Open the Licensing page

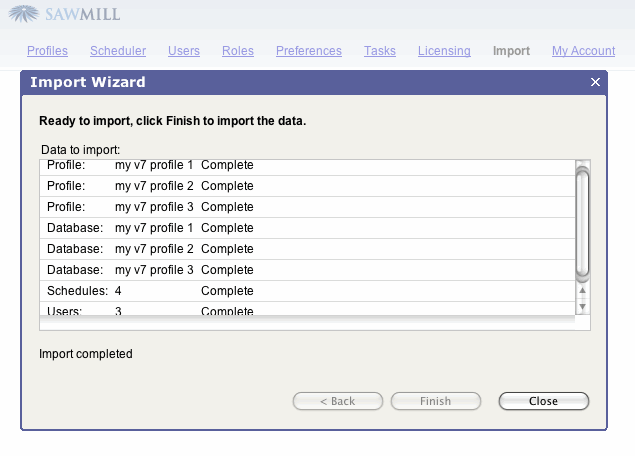444,51
